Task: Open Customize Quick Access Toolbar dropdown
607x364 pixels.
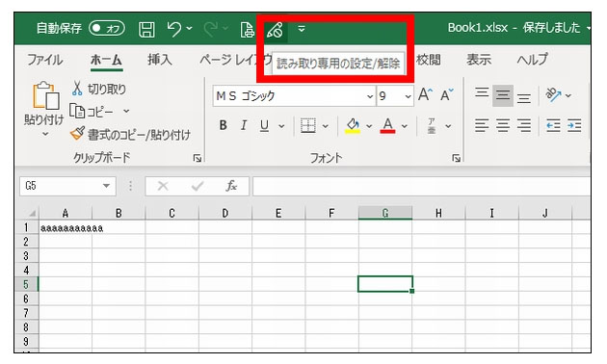Action: point(302,29)
